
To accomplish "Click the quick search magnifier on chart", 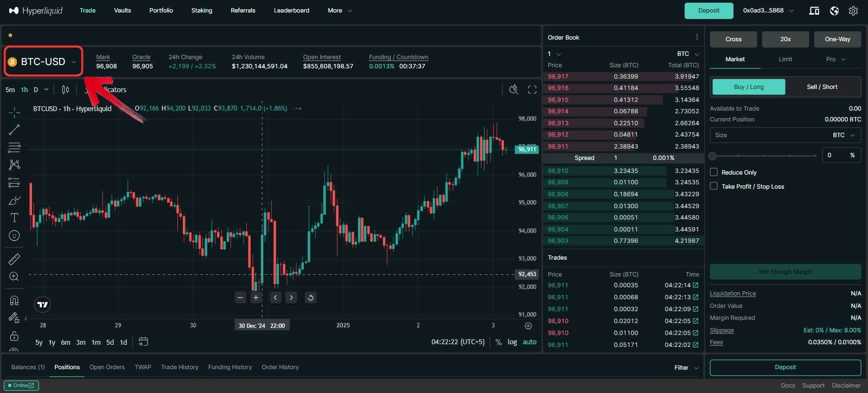I will coord(513,89).
